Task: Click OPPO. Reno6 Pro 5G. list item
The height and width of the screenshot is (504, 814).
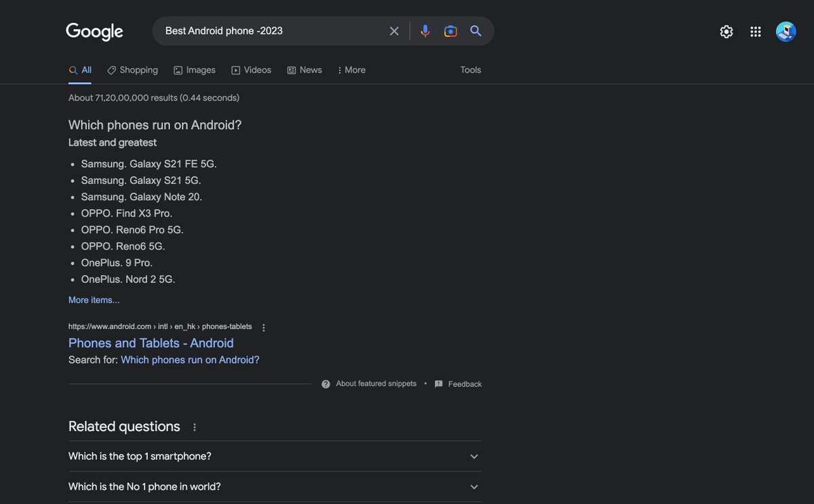Action: click(x=132, y=230)
